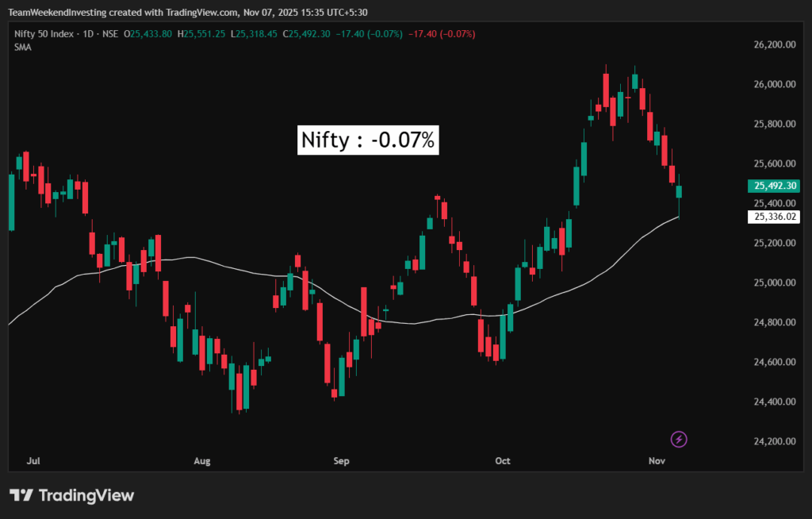Select the 'Nifty : -0.07%' text annotation
Screen dimensions: 812x519
(368, 140)
